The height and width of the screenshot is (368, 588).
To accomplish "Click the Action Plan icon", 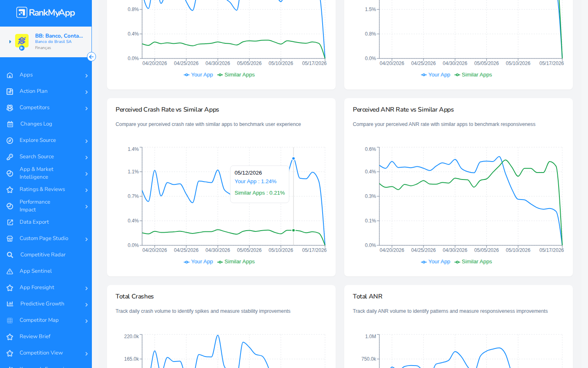I will (10, 92).
